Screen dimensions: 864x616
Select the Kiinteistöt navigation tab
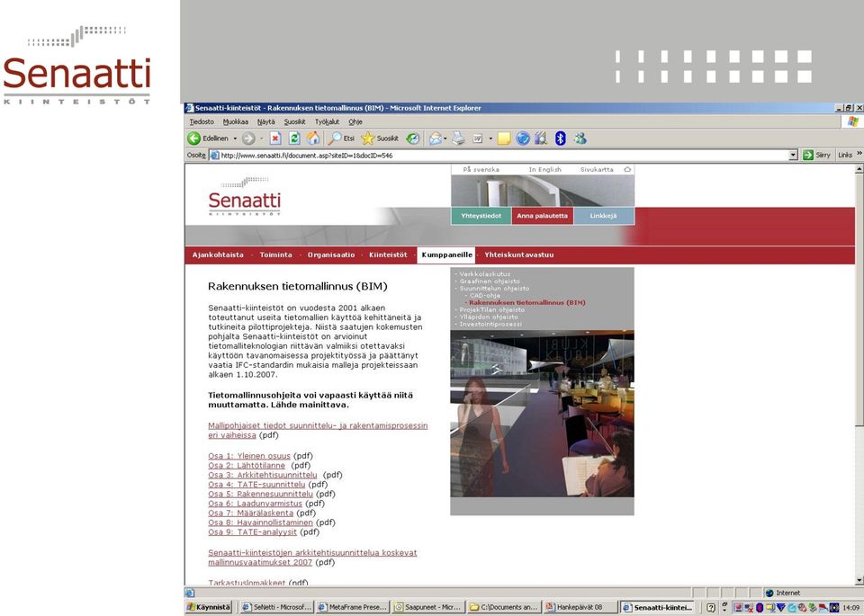click(388, 254)
